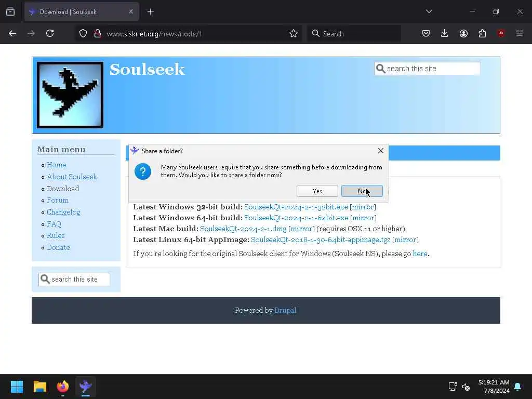Viewport: 532px width, 399px height.
Task: Open mirror link for Linux AppImage
Action: [x=405, y=240]
